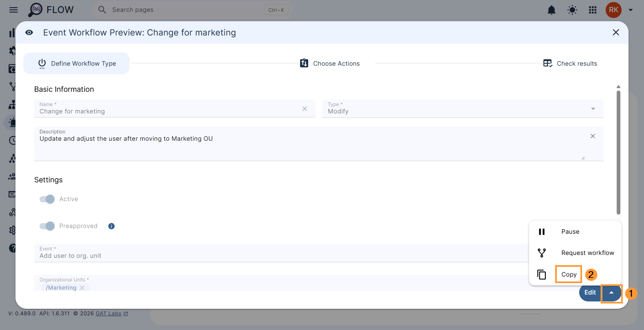Viewport: 644px width, 330px height.
Task: Open the hamburger navigation menu
Action: (x=13, y=10)
